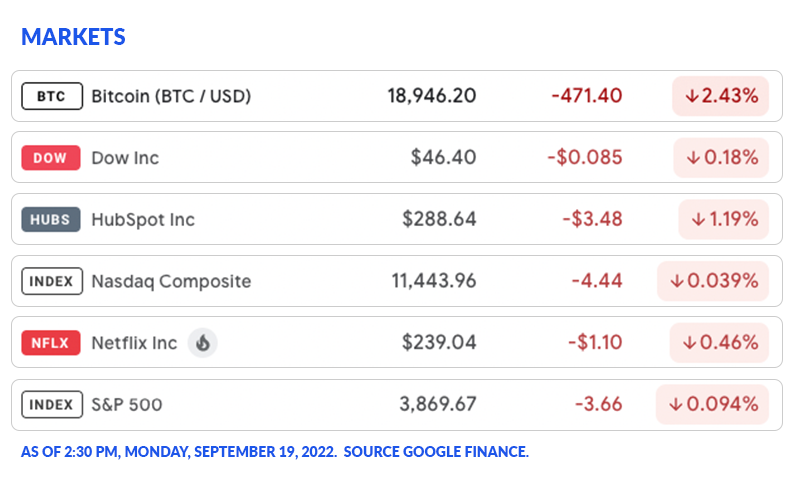Click the INDEX badge beside Nasdaq Composite
The image size is (796, 496).
click(x=51, y=281)
